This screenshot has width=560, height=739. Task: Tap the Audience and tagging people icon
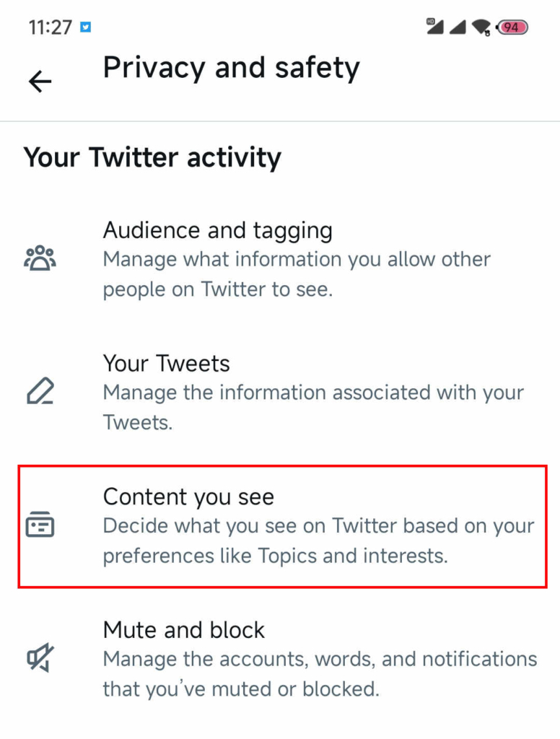click(40, 258)
